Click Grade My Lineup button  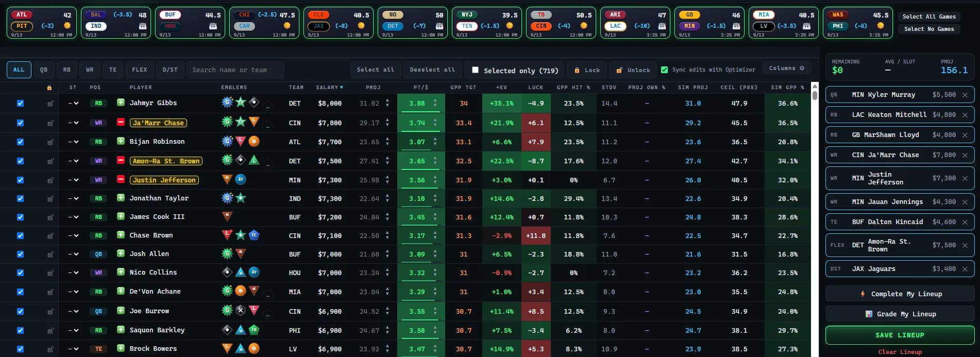point(900,314)
